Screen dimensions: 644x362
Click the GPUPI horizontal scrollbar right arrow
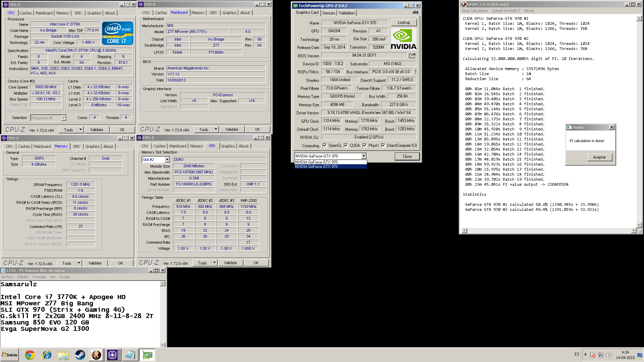(x=634, y=230)
